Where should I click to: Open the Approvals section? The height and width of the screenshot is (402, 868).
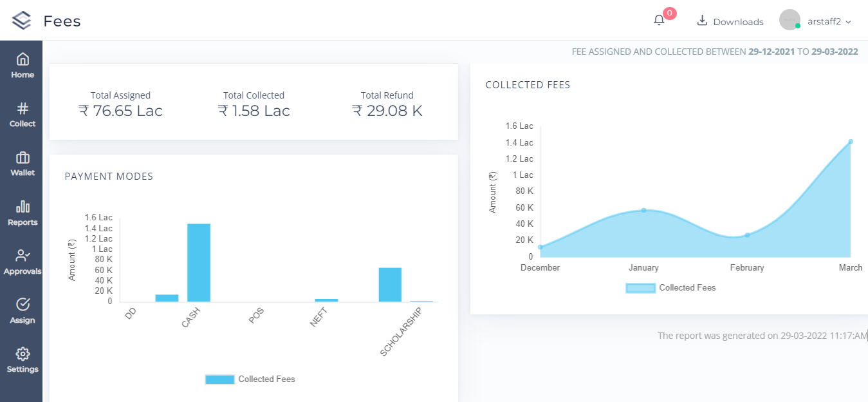(22, 262)
